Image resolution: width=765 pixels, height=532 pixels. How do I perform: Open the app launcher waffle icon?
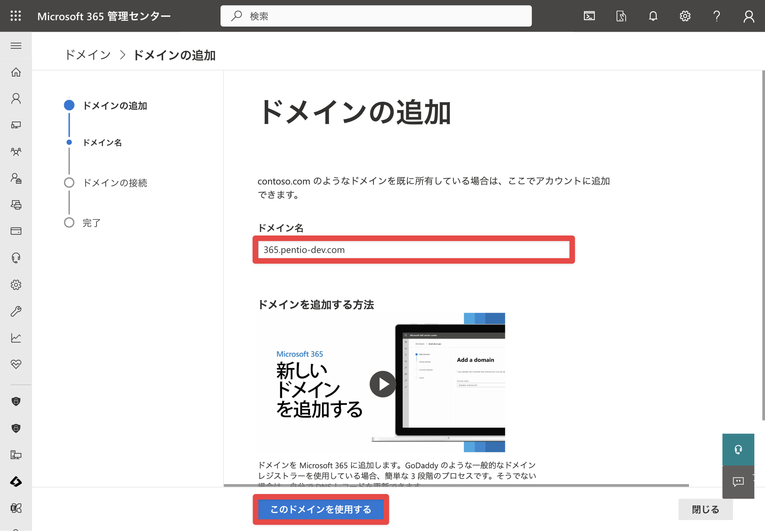point(16,16)
